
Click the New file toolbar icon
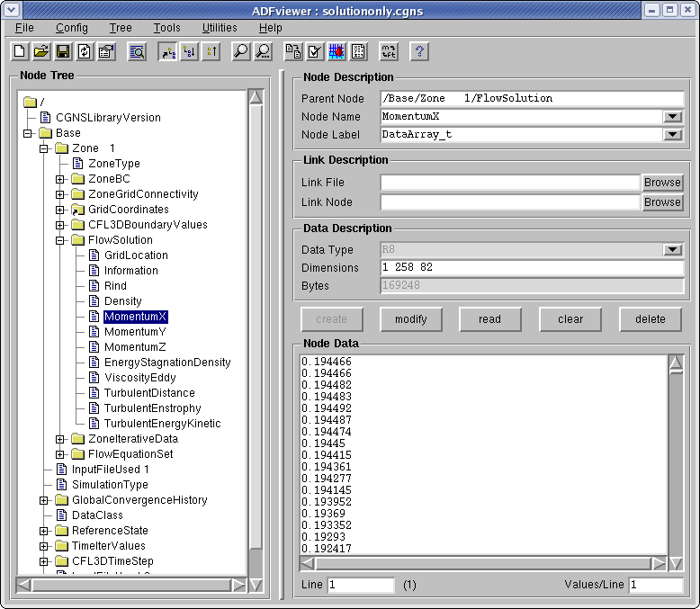tap(20, 52)
